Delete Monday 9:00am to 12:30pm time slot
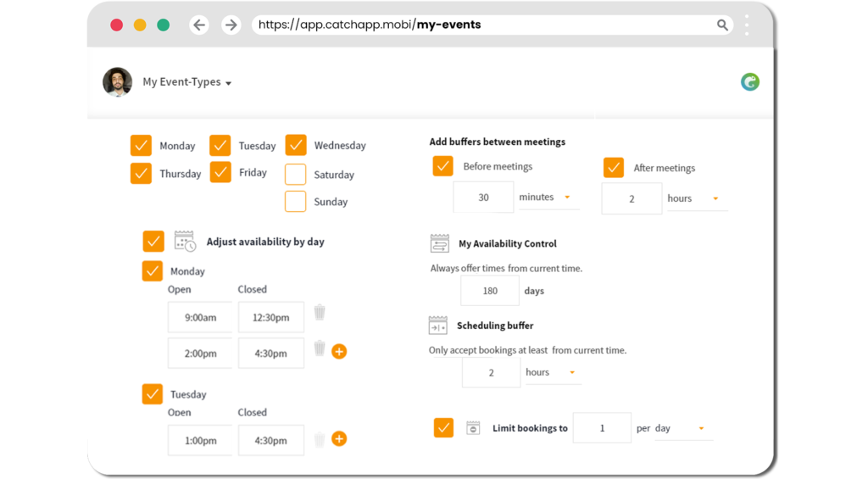The image size is (868, 479). click(x=320, y=312)
